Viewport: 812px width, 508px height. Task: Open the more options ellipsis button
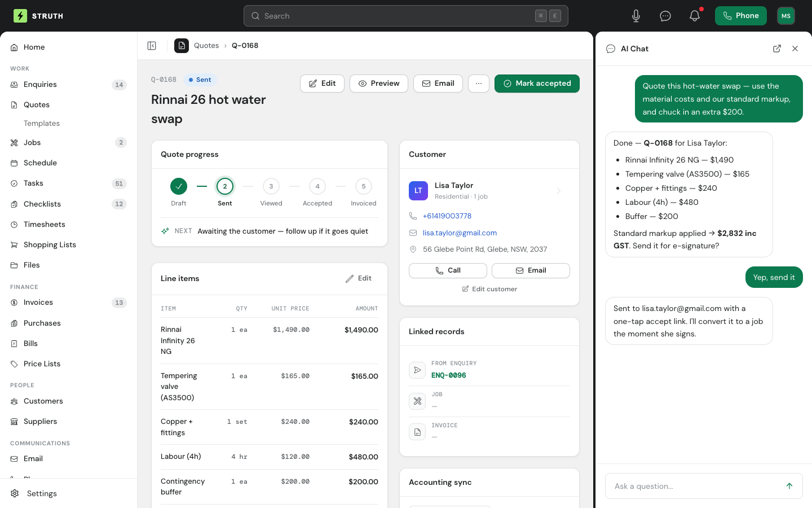pyautogui.click(x=479, y=84)
